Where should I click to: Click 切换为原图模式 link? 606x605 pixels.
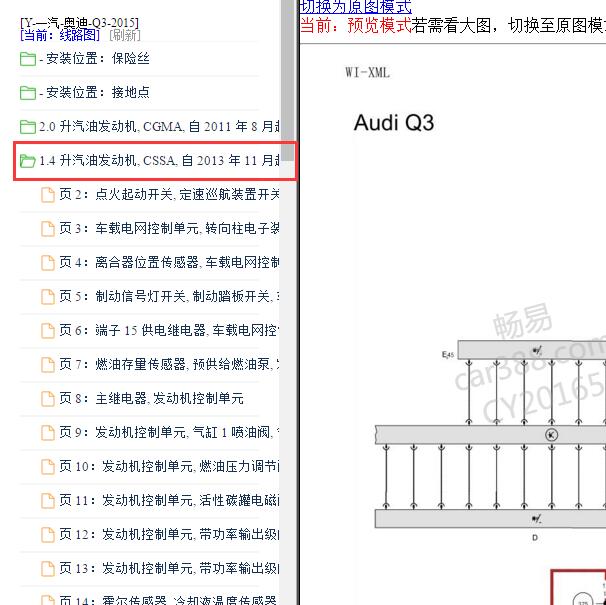(x=356, y=7)
